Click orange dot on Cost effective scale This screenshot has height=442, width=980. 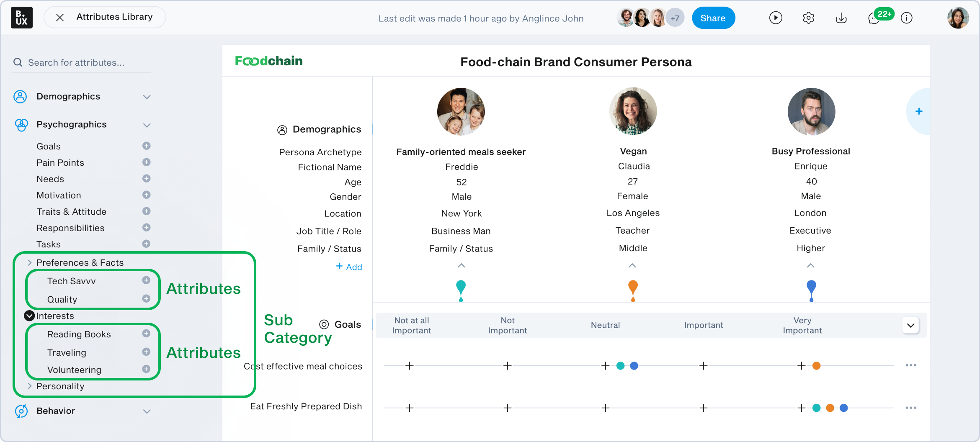tap(816, 366)
